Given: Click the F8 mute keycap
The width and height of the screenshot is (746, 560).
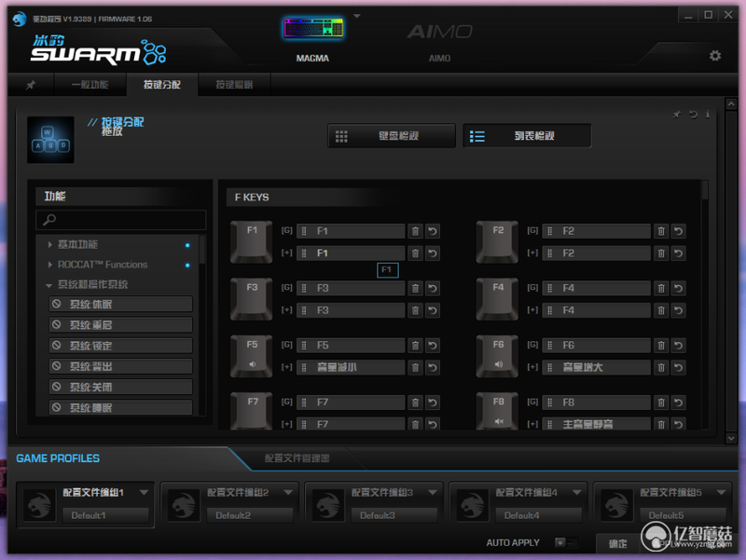Looking at the screenshot, I should pyautogui.click(x=498, y=411).
